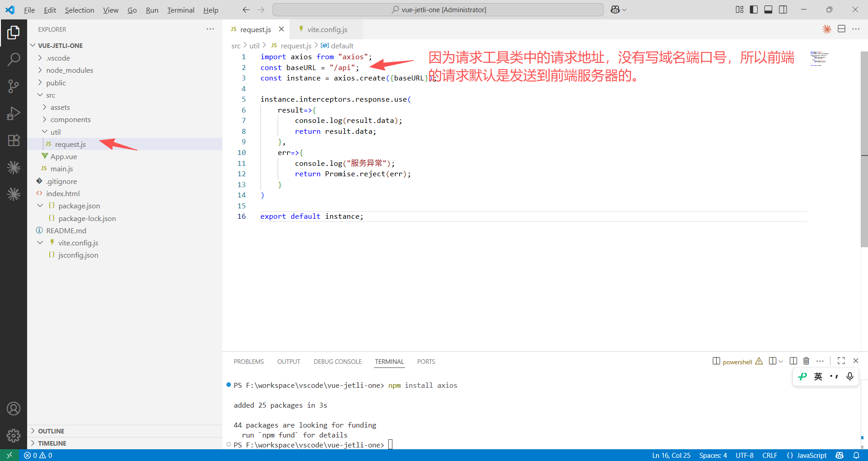This screenshot has width=868, height=461.
Task: Change end of line sequence CRLF
Action: (x=770, y=455)
